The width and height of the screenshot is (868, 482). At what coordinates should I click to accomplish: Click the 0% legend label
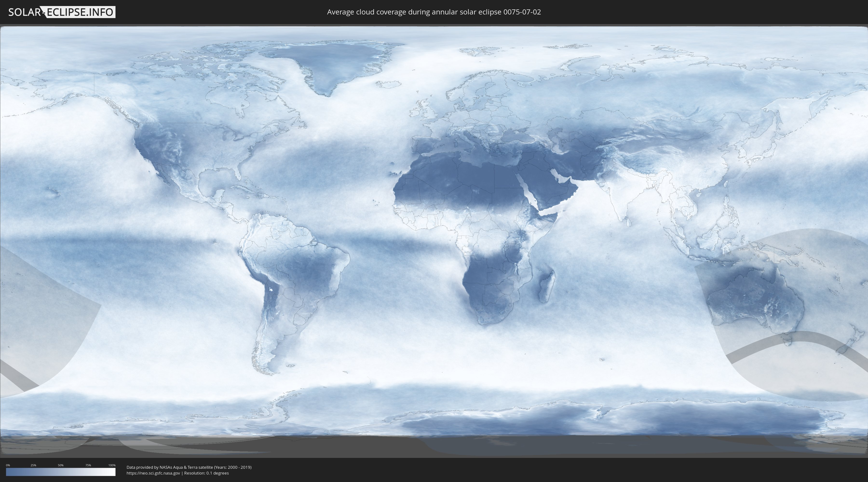click(x=8, y=465)
